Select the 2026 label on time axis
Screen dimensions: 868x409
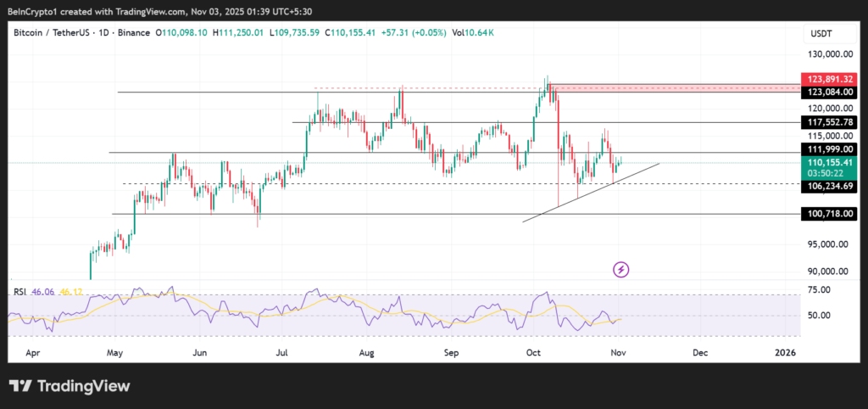click(785, 351)
